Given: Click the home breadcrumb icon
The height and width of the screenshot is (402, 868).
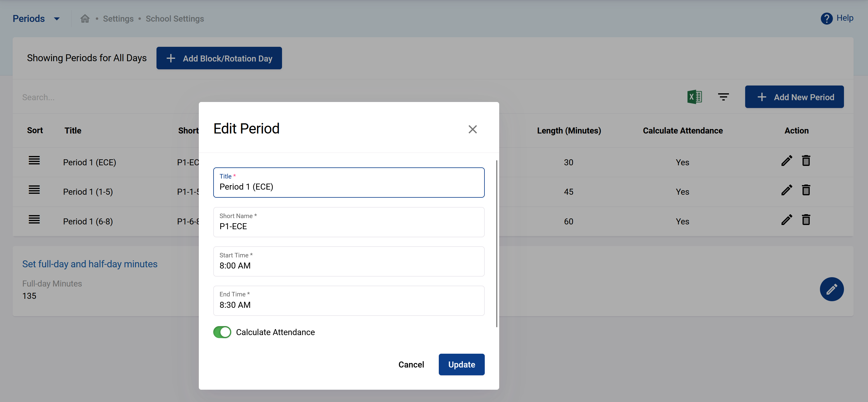Looking at the screenshot, I should [x=85, y=19].
